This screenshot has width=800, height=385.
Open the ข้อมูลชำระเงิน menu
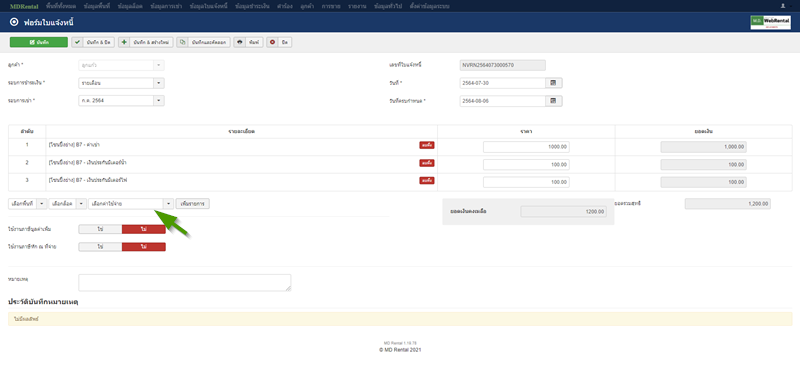[253, 6]
